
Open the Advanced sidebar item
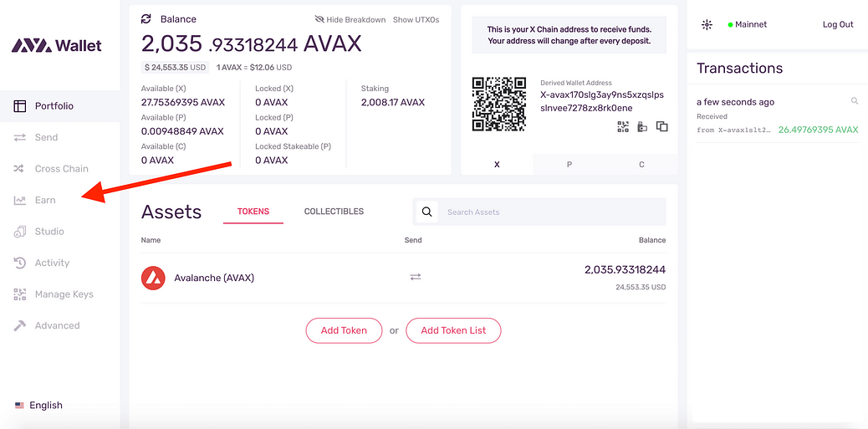point(59,325)
